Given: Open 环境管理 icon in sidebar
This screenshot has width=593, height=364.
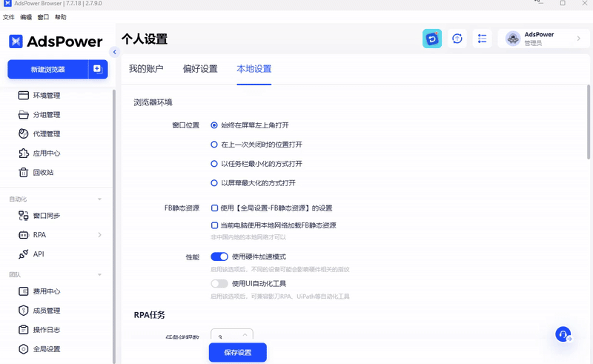Looking at the screenshot, I should [24, 96].
